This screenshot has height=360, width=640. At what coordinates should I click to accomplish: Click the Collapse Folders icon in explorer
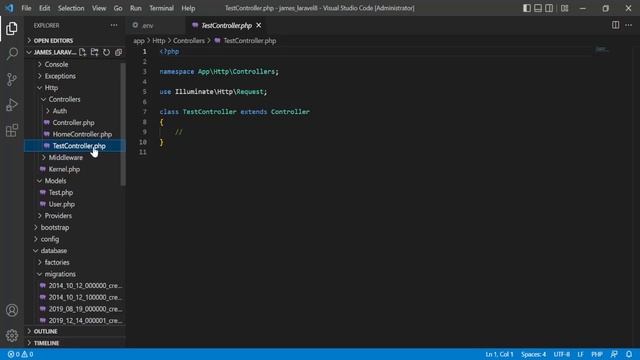coord(118,52)
